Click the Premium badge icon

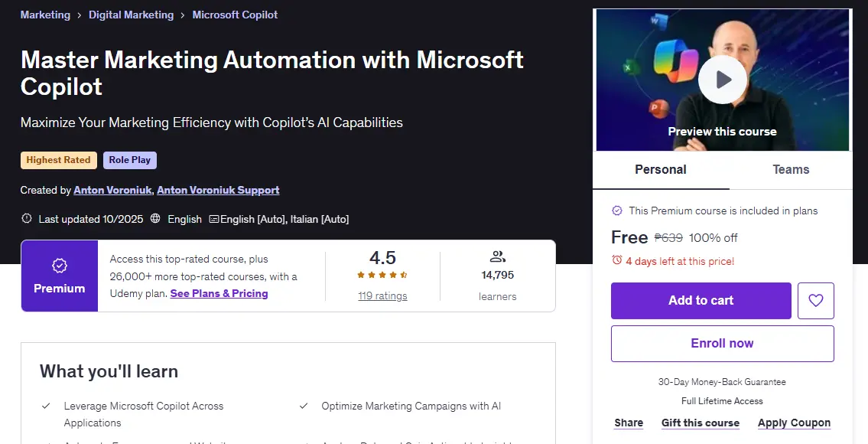(x=59, y=266)
